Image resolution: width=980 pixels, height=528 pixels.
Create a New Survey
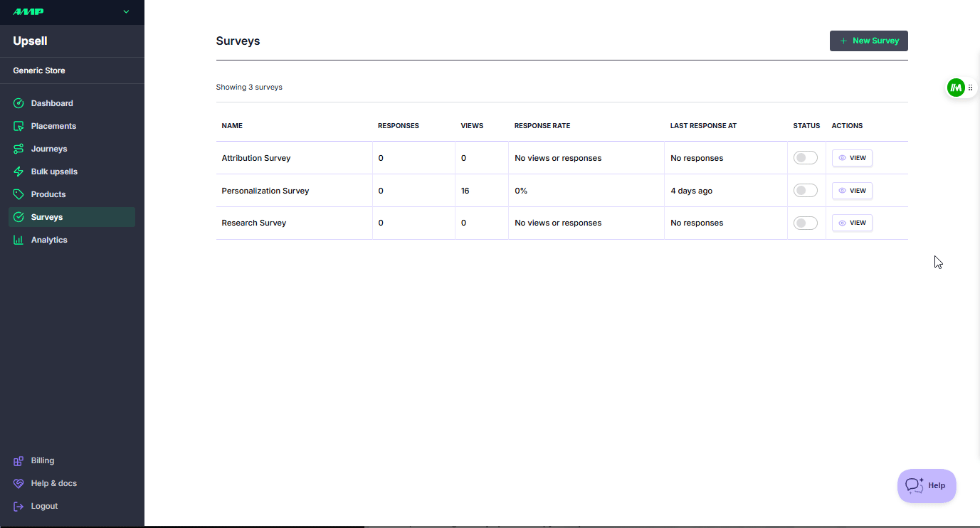(868, 41)
